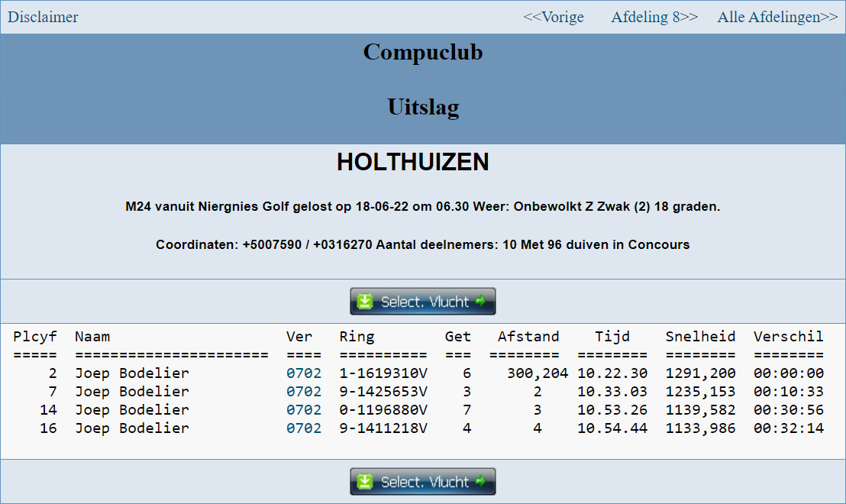Click green arrow on lower Select. Vlucht button
846x504 pixels.
click(481, 481)
